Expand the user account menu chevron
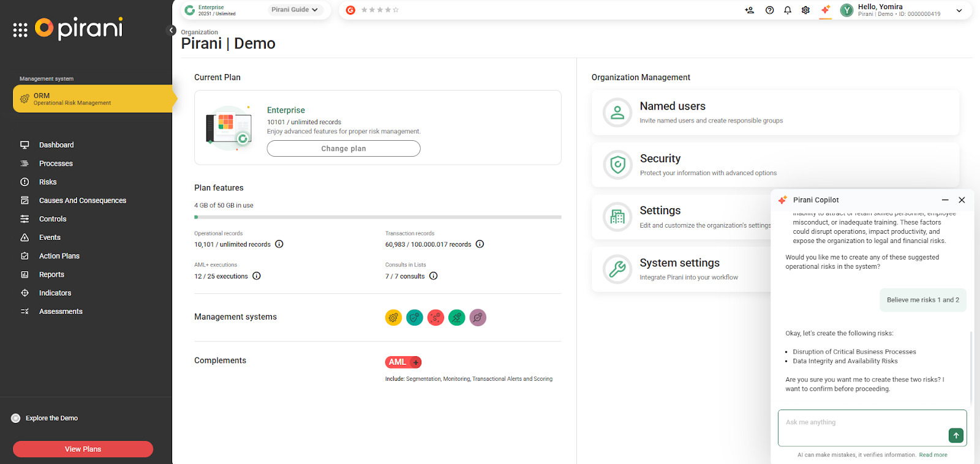 [x=959, y=10]
